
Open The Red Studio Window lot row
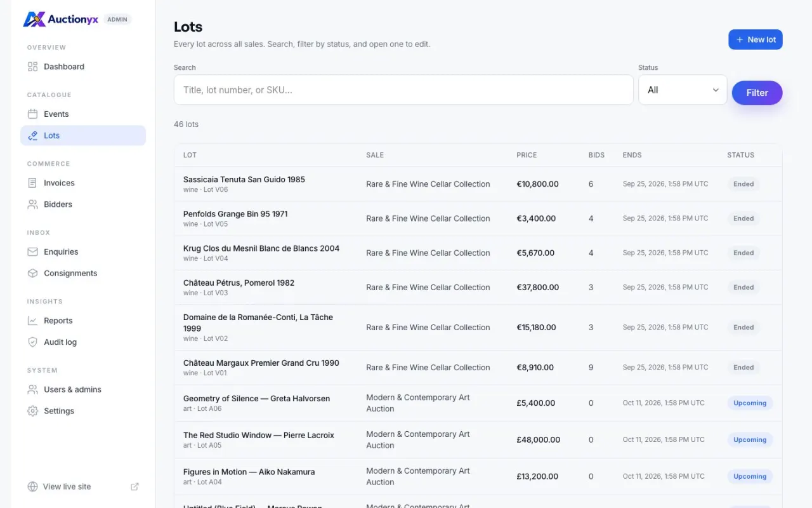pyautogui.click(x=478, y=440)
